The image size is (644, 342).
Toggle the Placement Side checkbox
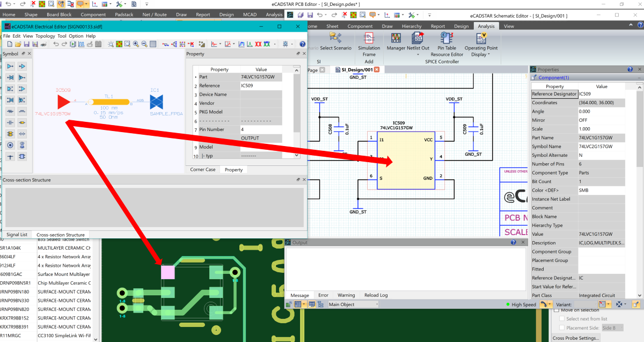click(562, 328)
